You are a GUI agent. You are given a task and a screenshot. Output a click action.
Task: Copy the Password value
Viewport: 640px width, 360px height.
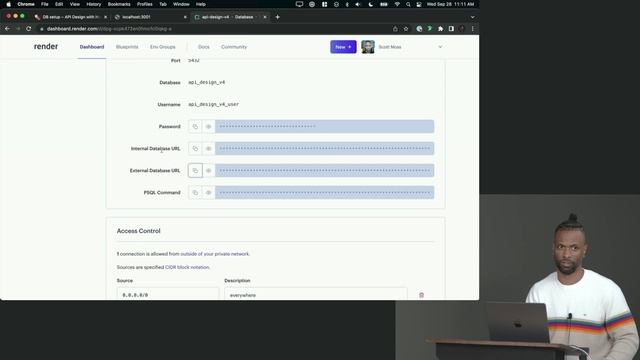coord(195,127)
